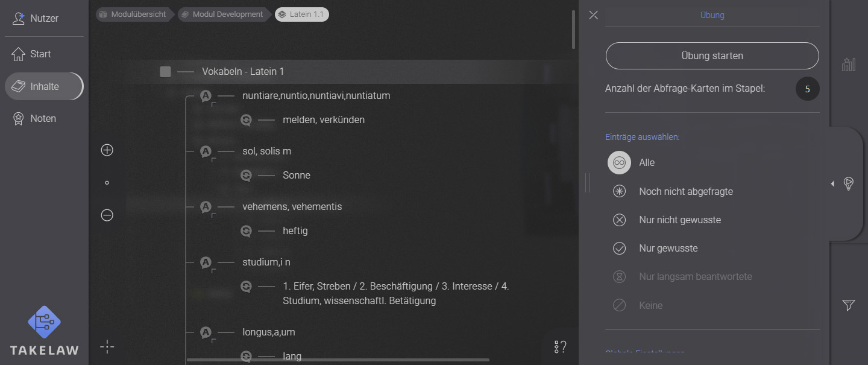Select the Alle option
This screenshot has height=365, width=868.
point(619,162)
